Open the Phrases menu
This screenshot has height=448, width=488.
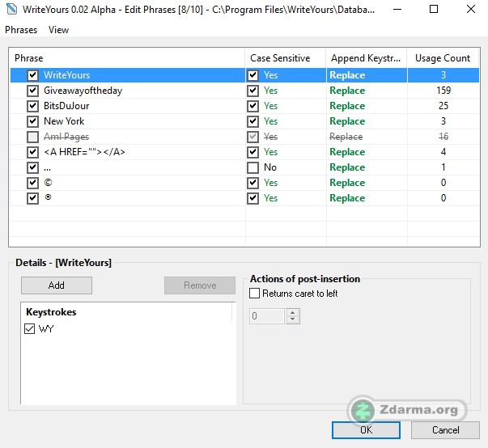point(21,30)
